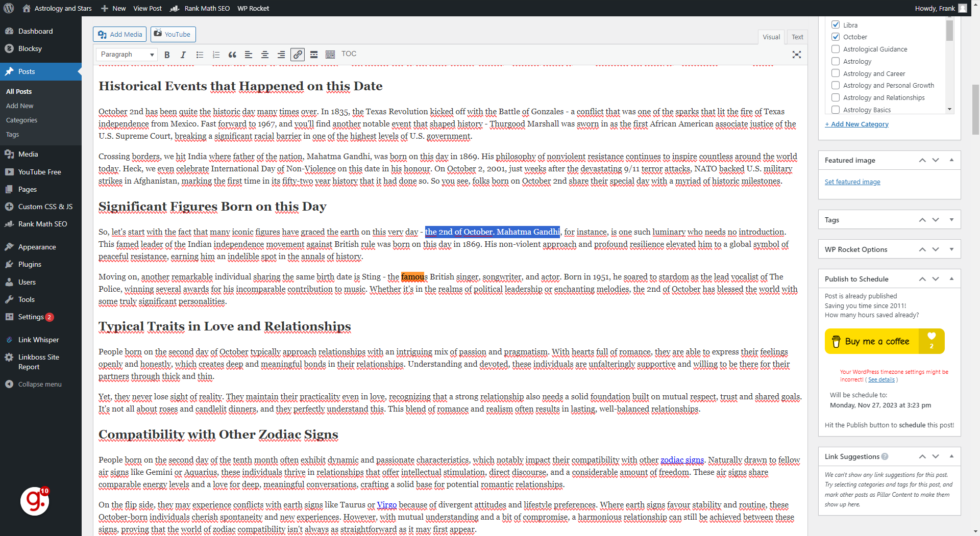Open the Grammarly floating badge

(x=35, y=501)
